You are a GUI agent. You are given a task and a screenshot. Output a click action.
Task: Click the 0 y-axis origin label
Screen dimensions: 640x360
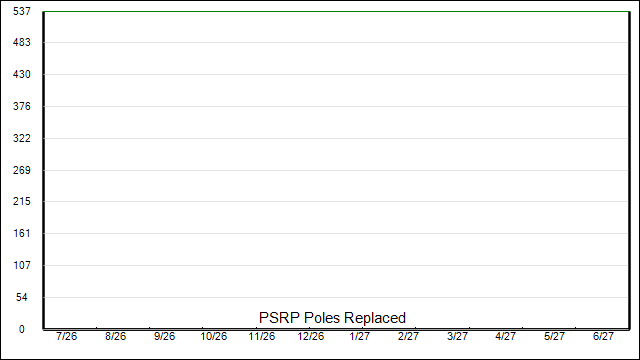tap(22, 329)
